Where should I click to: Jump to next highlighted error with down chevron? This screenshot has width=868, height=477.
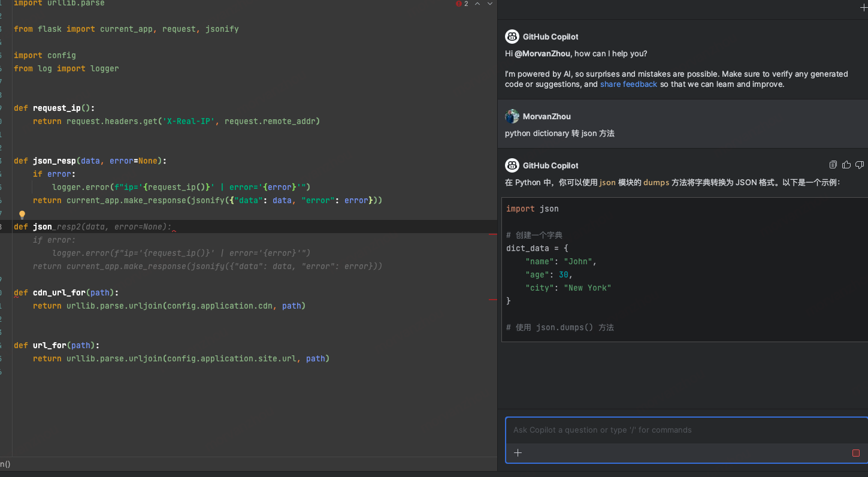(x=490, y=4)
